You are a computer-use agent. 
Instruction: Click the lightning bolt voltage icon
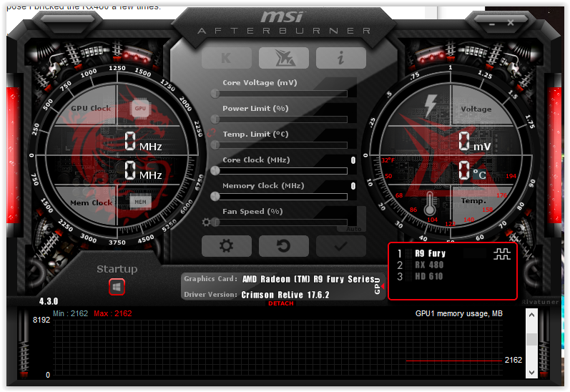coord(431,105)
